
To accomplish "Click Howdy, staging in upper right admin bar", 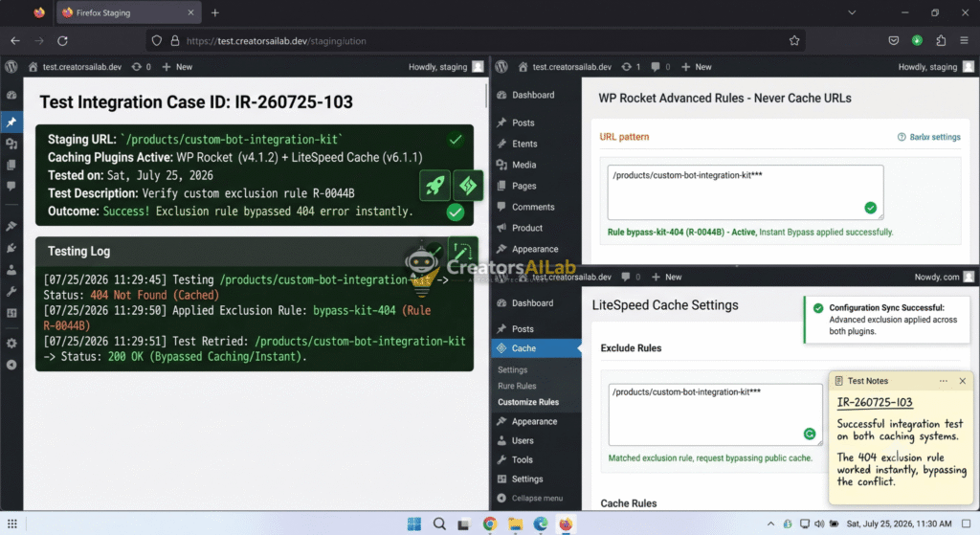I will tap(936, 67).
